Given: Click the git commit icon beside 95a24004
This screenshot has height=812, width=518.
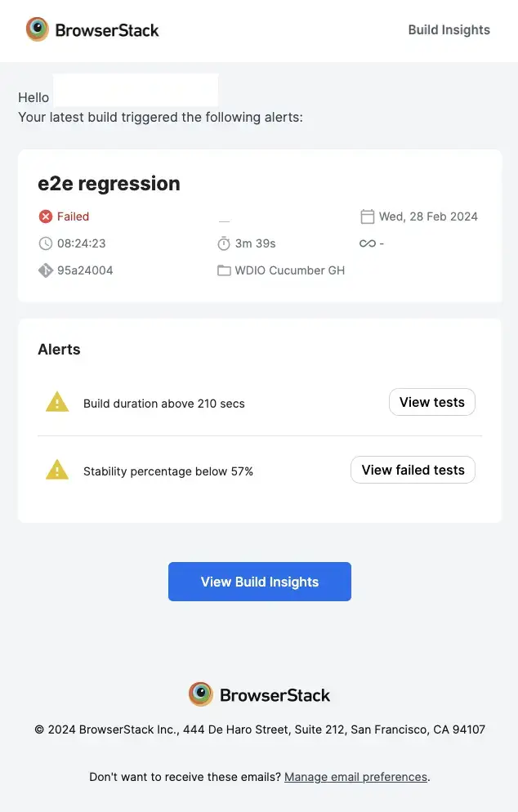Looking at the screenshot, I should point(45,270).
